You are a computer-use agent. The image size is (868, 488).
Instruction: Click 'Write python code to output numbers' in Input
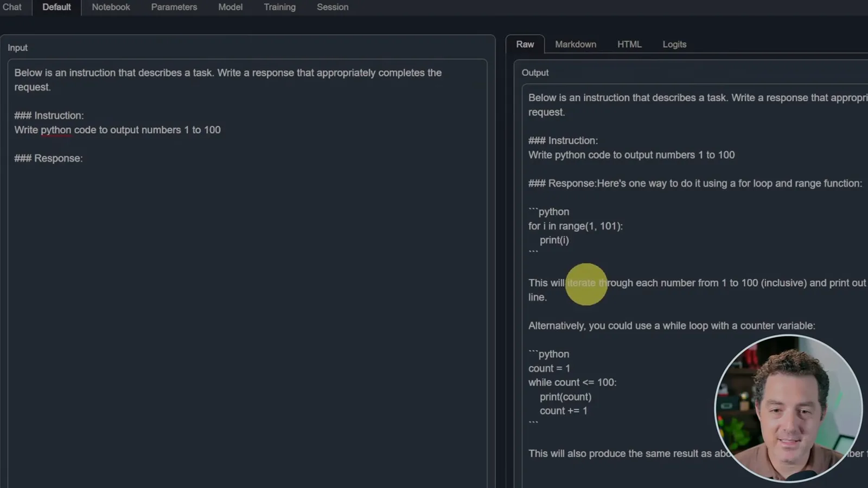click(x=98, y=130)
